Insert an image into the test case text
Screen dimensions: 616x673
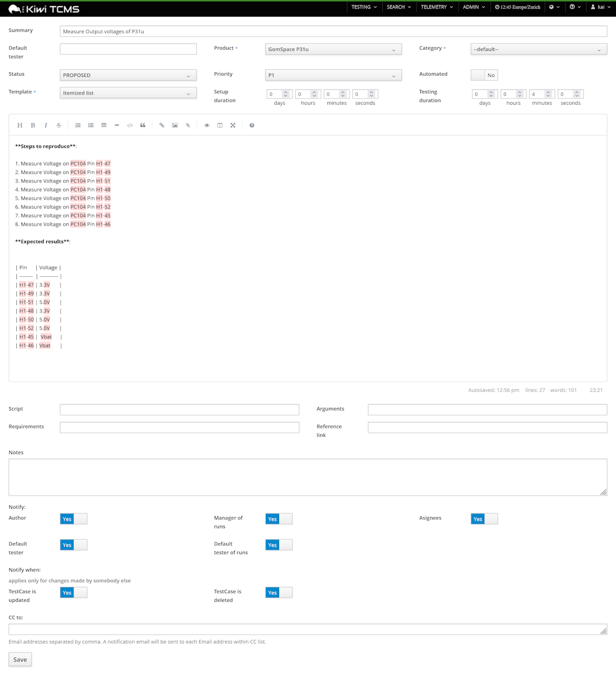point(174,125)
